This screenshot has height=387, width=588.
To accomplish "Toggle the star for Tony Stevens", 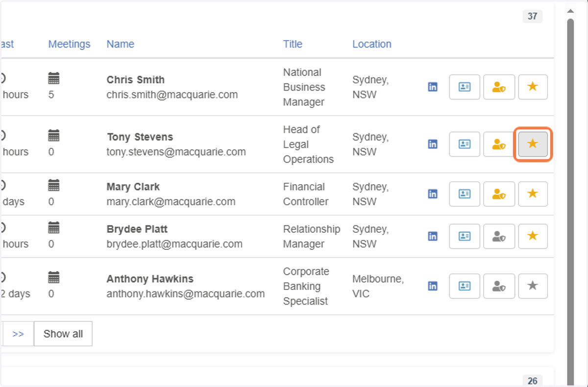I will coord(533,144).
